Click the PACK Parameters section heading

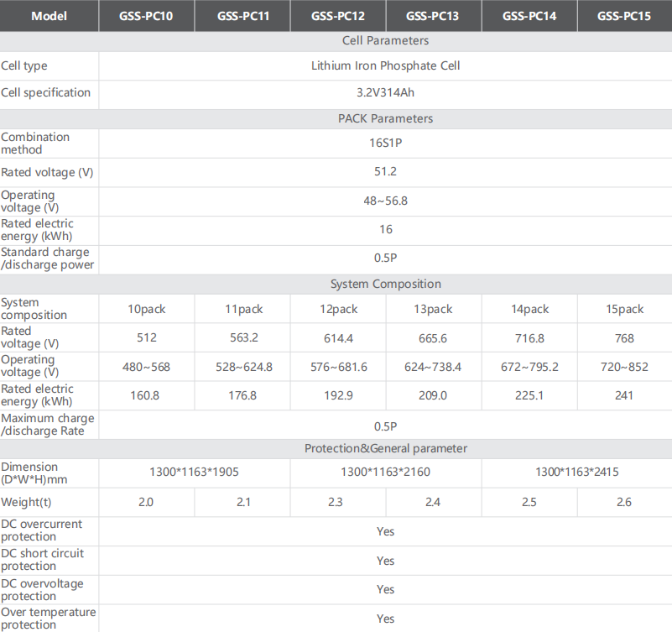[x=385, y=119]
